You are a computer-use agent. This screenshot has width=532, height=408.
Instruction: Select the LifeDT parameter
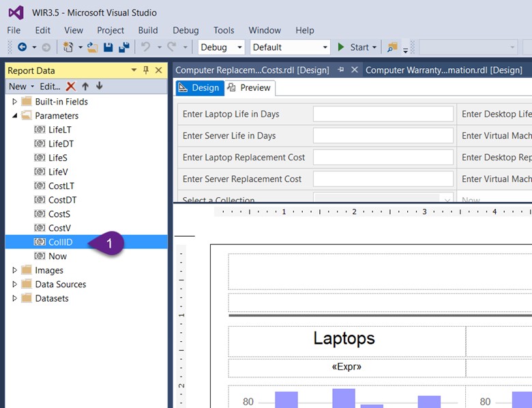(61, 144)
